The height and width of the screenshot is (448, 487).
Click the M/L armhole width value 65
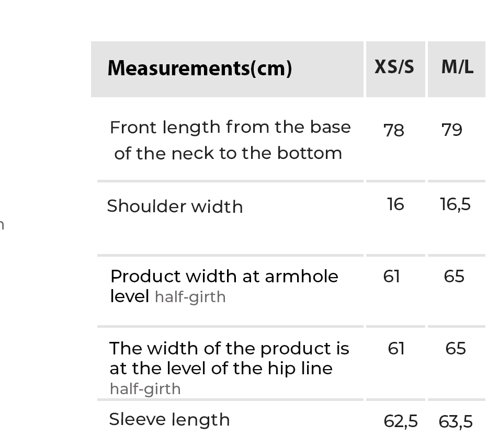click(x=454, y=276)
